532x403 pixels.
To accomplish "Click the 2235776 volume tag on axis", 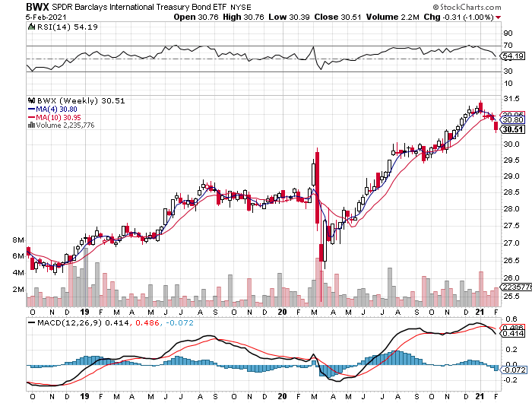I will (x=516, y=287).
